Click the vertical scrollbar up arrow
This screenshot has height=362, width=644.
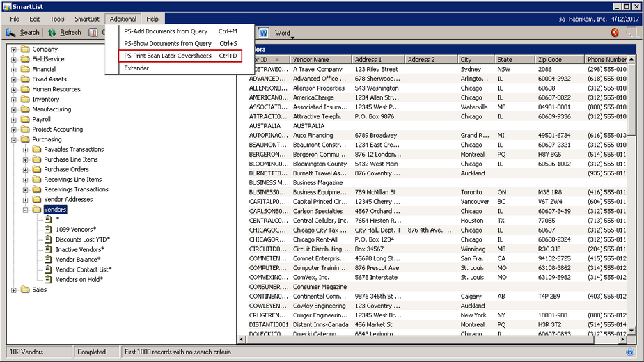pyautogui.click(x=631, y=60)
